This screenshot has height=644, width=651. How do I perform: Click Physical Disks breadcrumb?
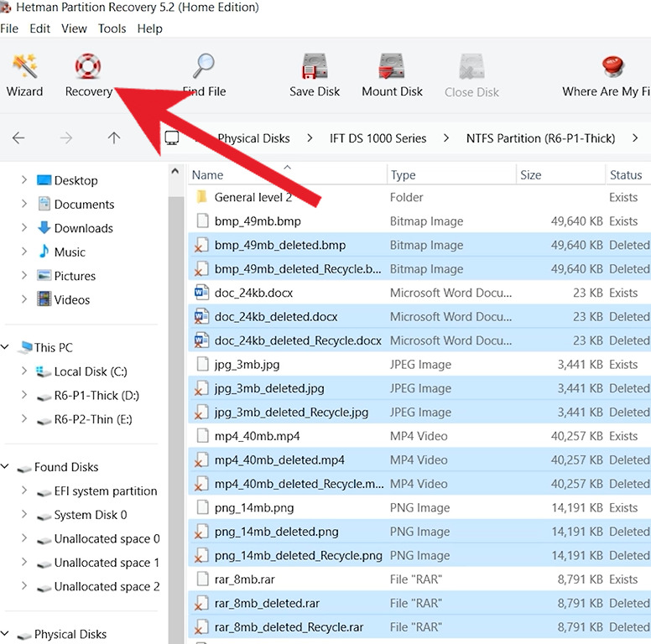point(253,138)
